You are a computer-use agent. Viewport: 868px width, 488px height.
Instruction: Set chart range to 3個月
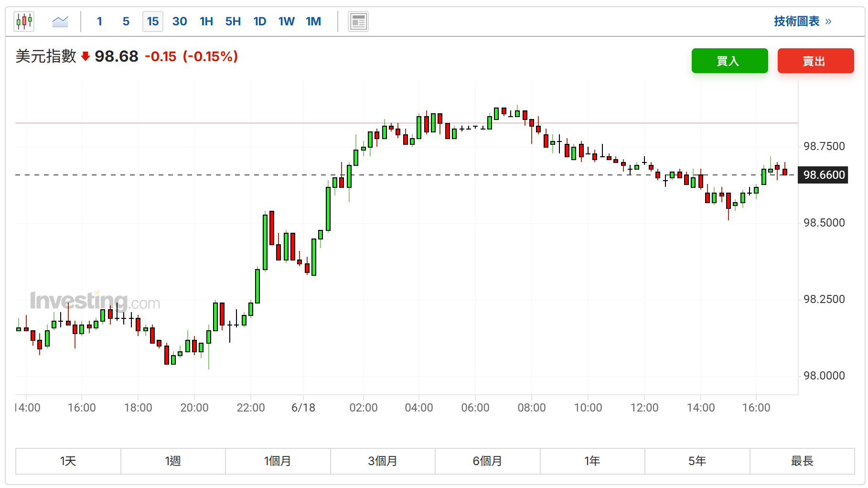pos(383,461)
